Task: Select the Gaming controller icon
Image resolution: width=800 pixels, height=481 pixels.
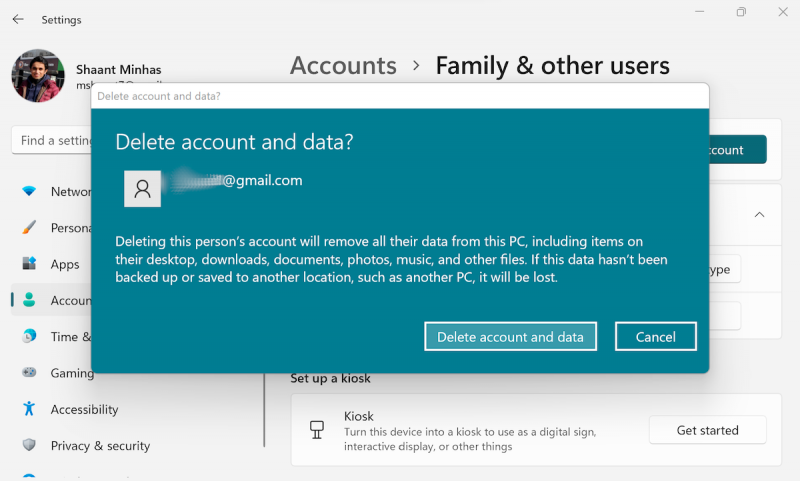Action: point(30,373)
